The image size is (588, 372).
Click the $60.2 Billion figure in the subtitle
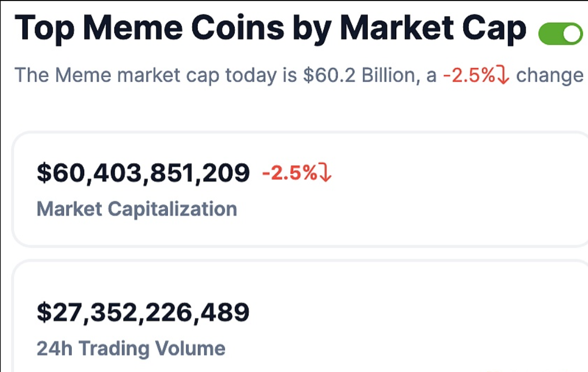(x=360, y=75)
